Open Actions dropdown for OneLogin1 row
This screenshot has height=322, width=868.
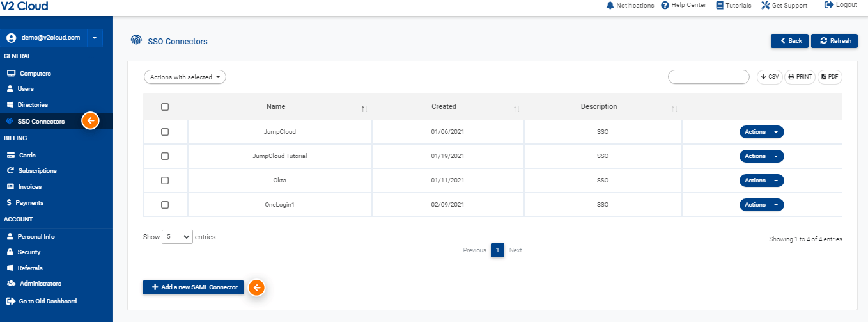(x=761, y=205)
